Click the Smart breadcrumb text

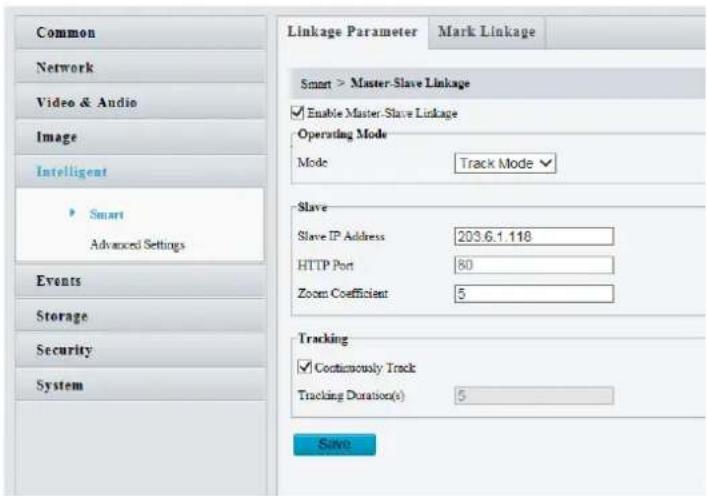pos(316,83)
